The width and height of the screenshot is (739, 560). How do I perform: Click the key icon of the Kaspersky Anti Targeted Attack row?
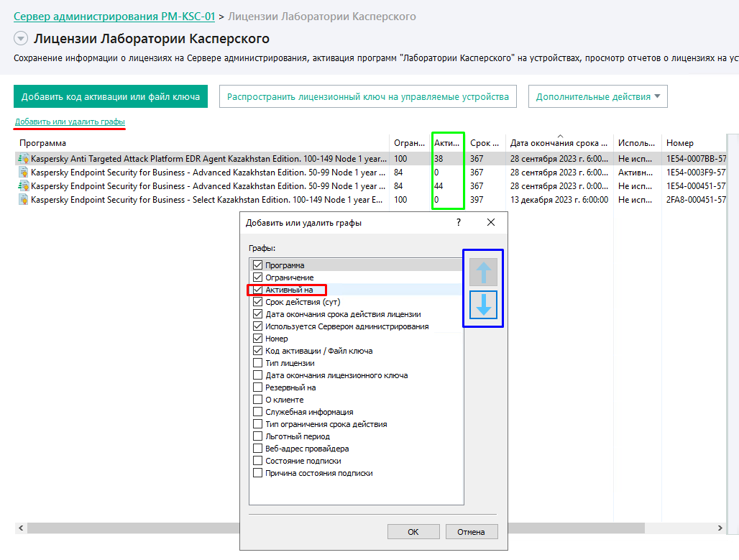23,159
